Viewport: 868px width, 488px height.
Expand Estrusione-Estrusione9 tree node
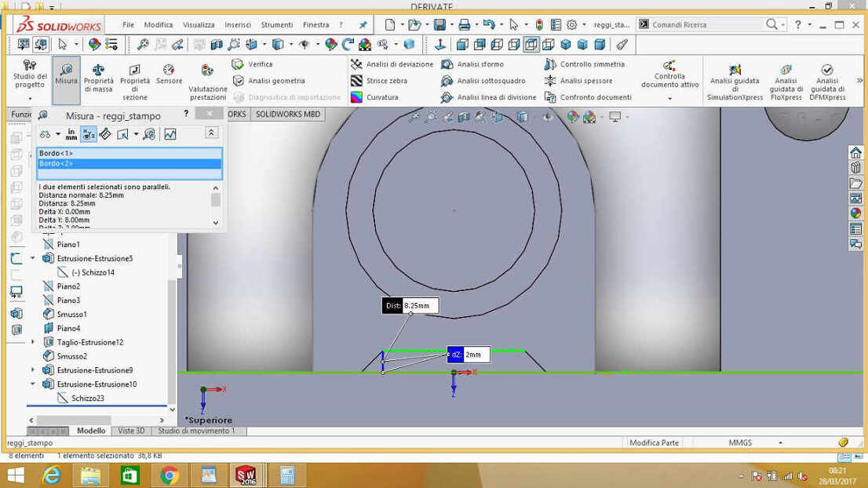(x=33, y=370)
